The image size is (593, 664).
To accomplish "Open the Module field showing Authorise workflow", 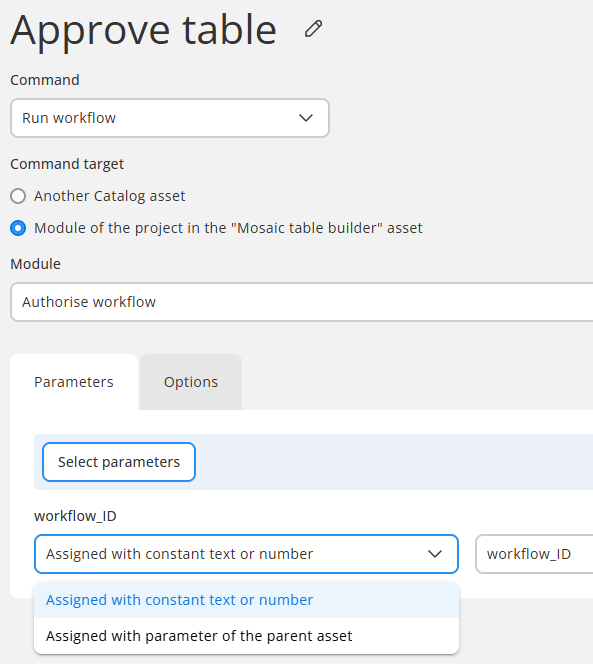I will pos(302,302).
